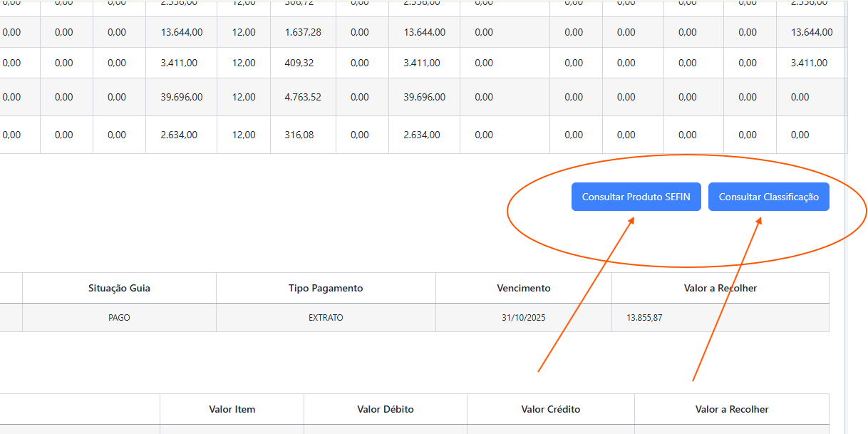Select the 12,00 cell next to 4.763,52

244,97
